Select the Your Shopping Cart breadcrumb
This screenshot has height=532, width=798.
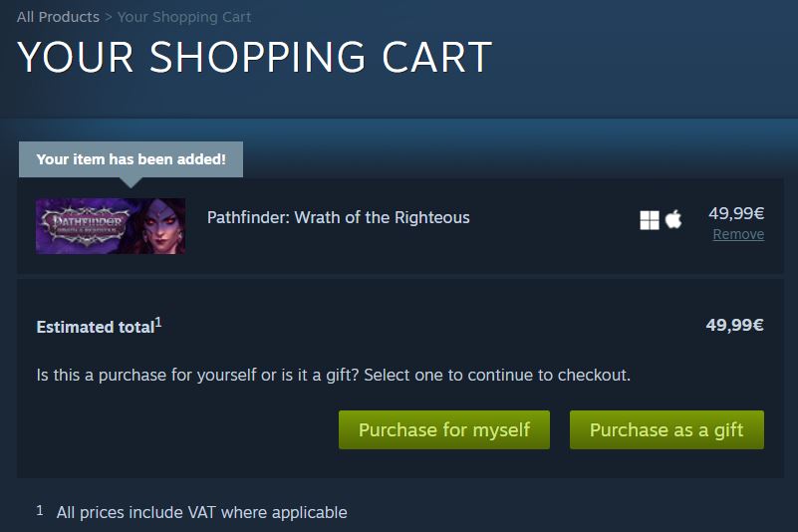pos(184,17)
